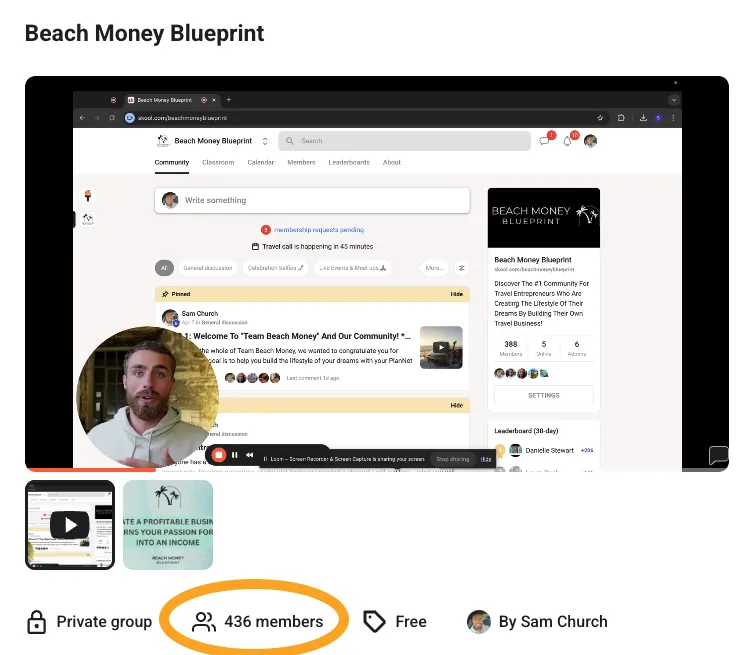The width and height of the screenshot is (746, 655).
Task: Open the browser three-dot menu
Action: 673,118
